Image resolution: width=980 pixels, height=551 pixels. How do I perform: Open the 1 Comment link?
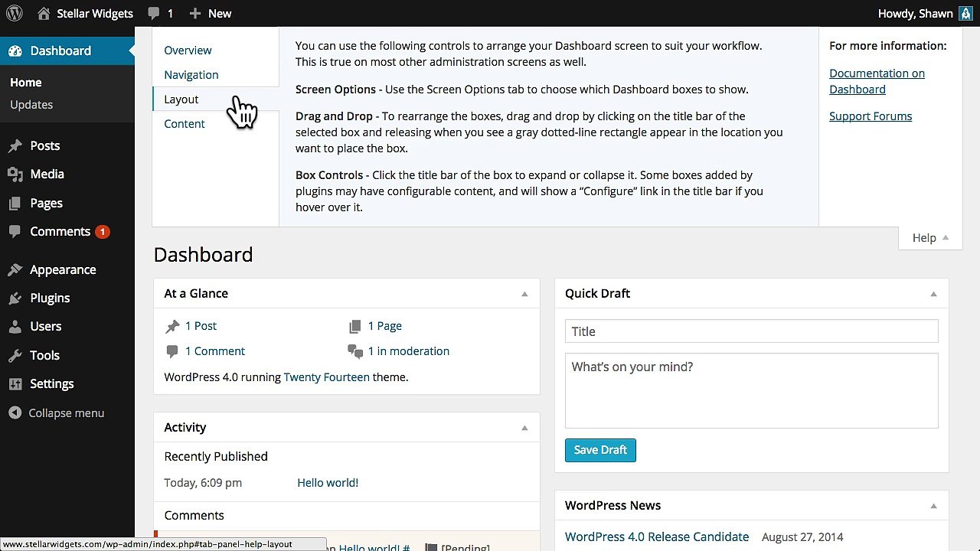215,351
